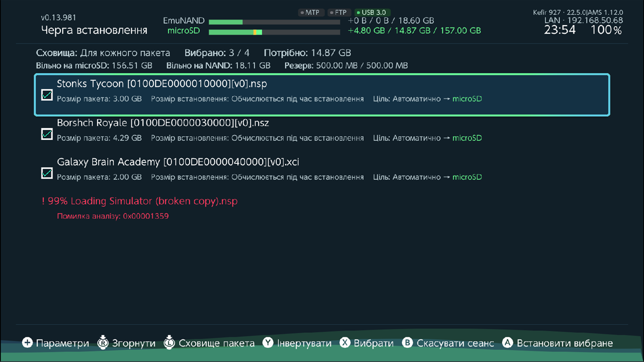The height and width of the screenshot is (362, 644).
Task: Open Параметри options
Action: [62, 343]
